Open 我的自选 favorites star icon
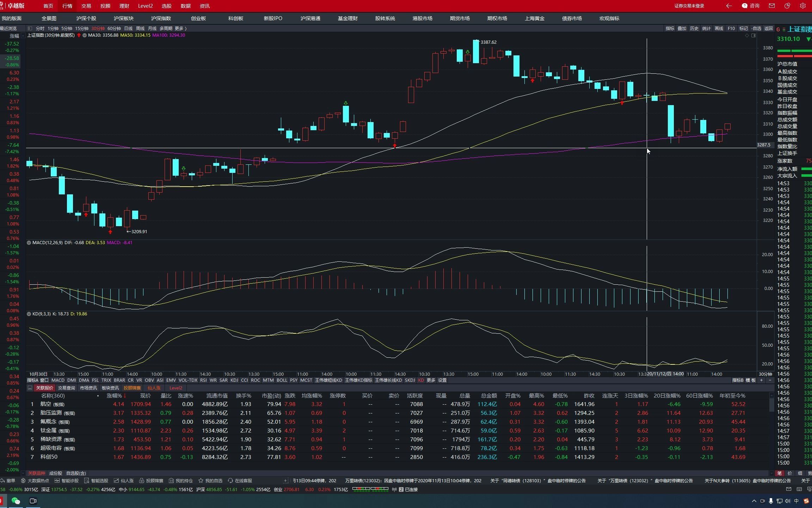812x508 pixels. point(210,480)
